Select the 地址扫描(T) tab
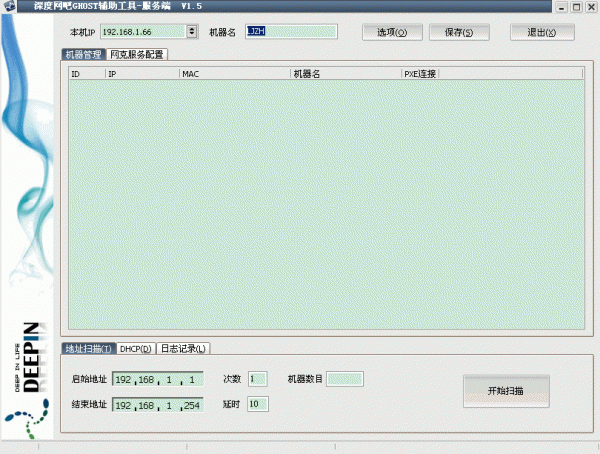The image size is (600, 454). (88, 348)
